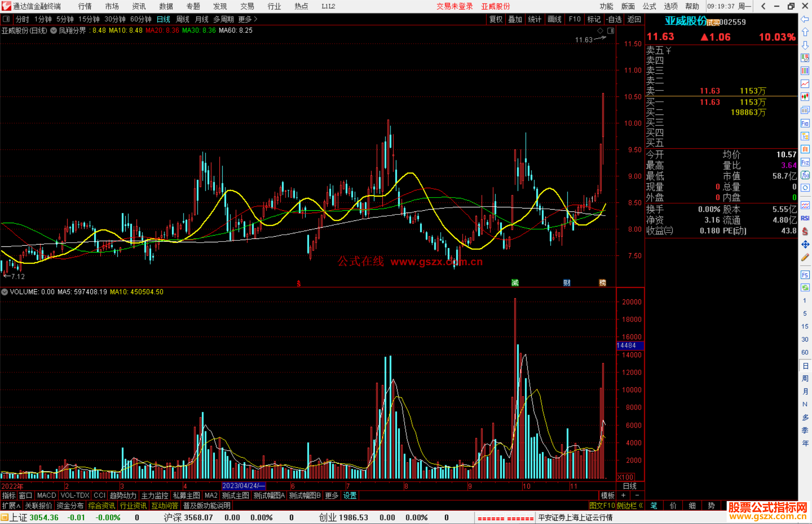This screenshot has width=812, height=524.
Task: Open the F10 info icon in sidebar
Action: click(805, 123)
